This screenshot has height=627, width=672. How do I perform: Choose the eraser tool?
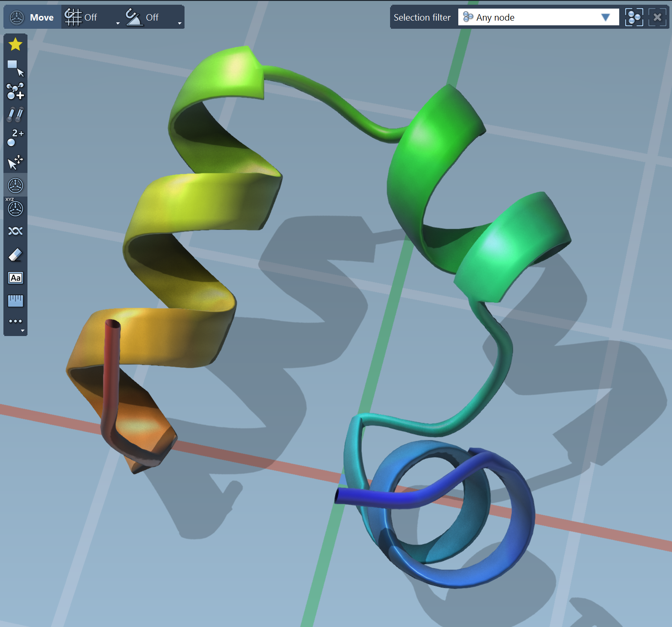(15, 255)
